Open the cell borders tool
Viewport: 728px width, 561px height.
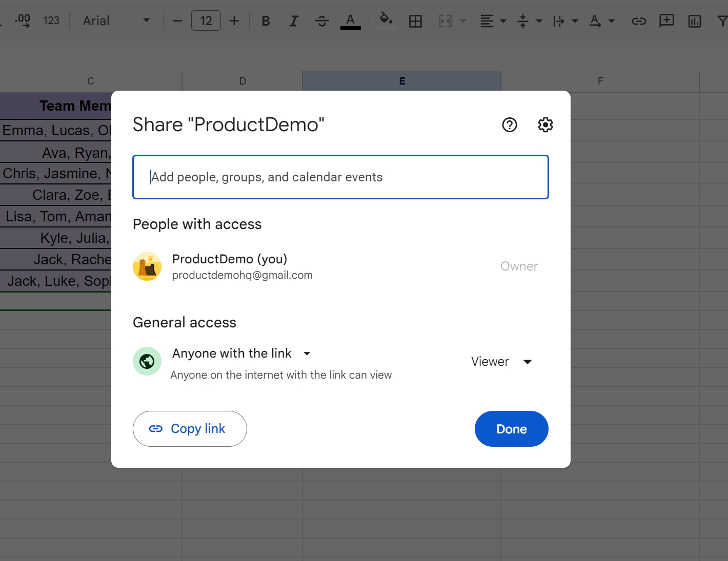tap(415, 21)
